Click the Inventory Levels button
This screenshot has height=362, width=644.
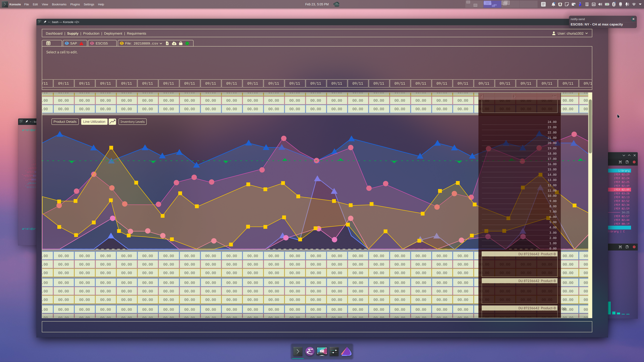click(133, 122)
